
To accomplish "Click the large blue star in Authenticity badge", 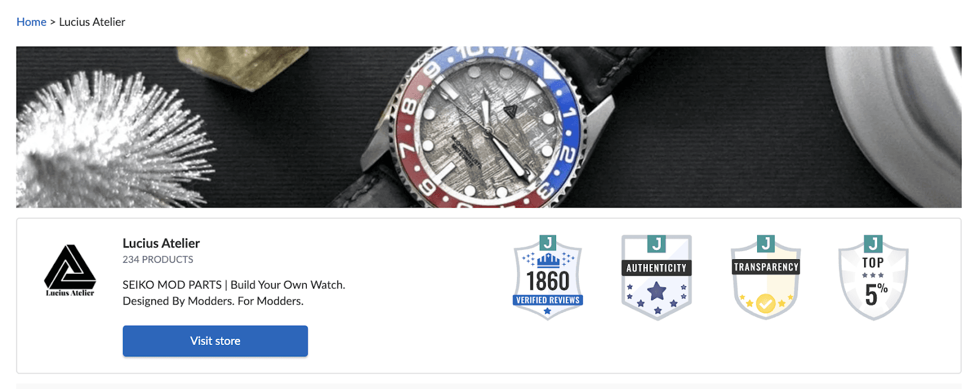I will point(657,291).
